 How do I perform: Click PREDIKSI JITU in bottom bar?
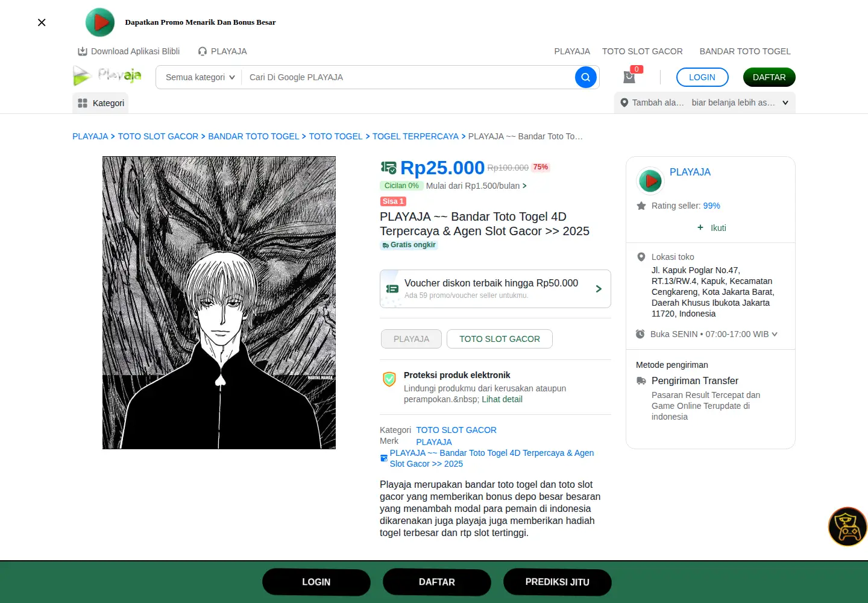click(558, 582)
